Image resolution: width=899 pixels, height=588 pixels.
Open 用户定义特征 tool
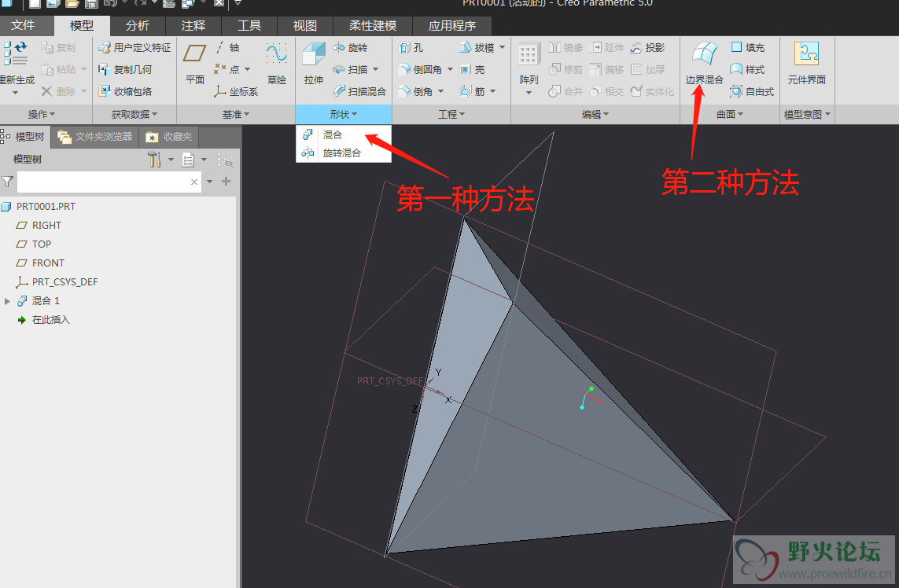click(134, 48)
